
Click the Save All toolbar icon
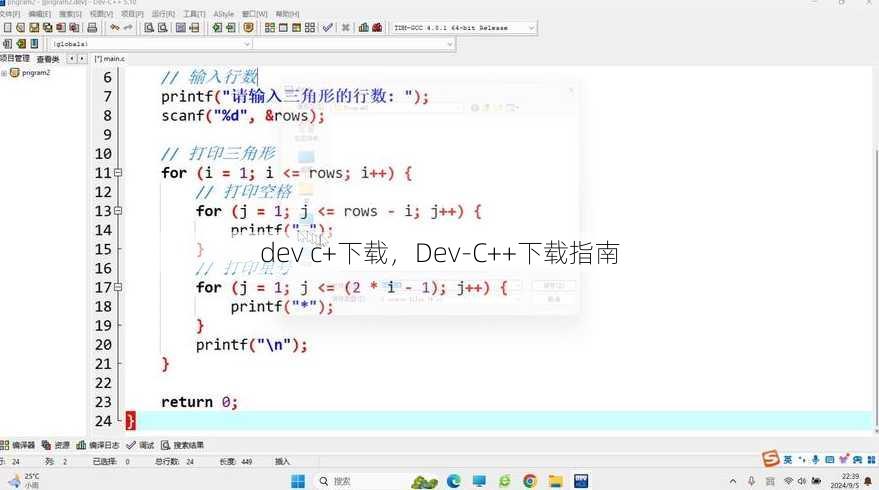tap(48, 27)
